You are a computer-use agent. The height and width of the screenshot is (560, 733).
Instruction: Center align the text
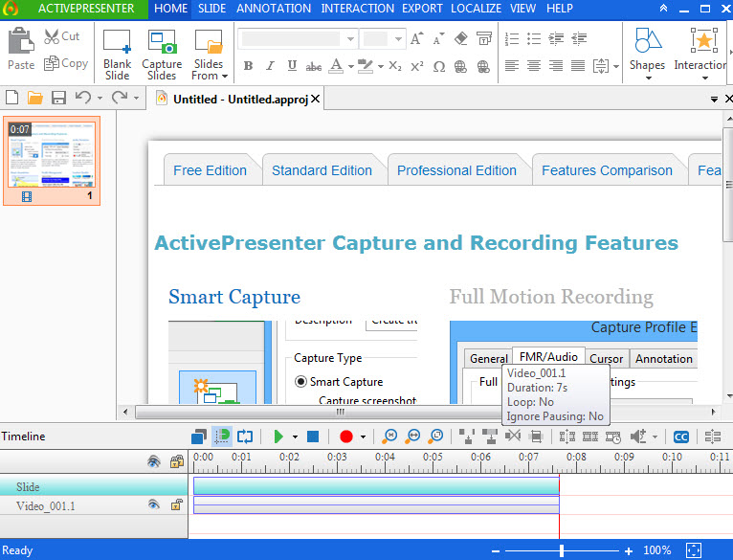534,65
